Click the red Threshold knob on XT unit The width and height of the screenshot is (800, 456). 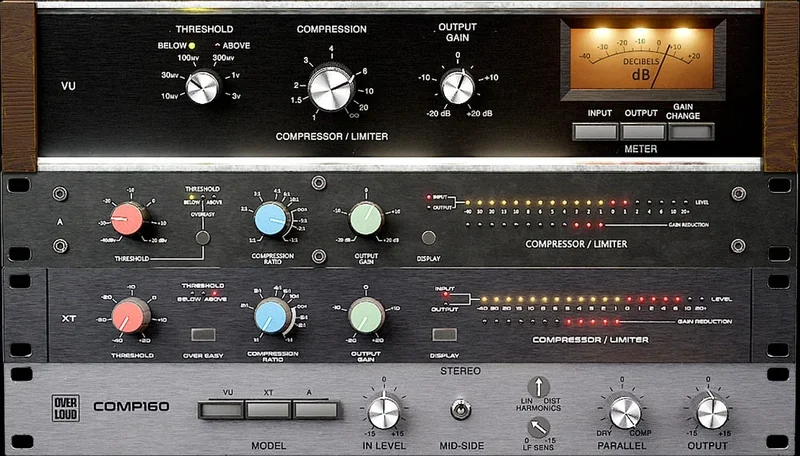pyautogui.click(x=131, y=316)
